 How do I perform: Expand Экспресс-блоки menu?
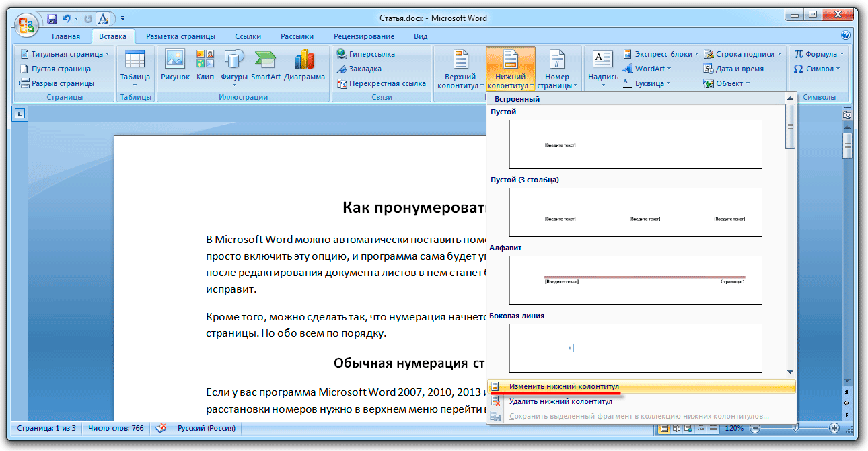pyautogui.click(x=661, y=54)
